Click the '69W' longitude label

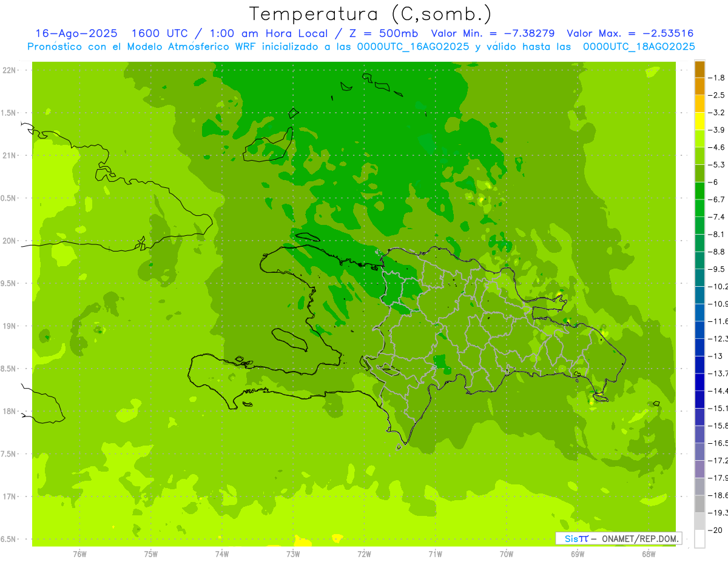point(578,554)
